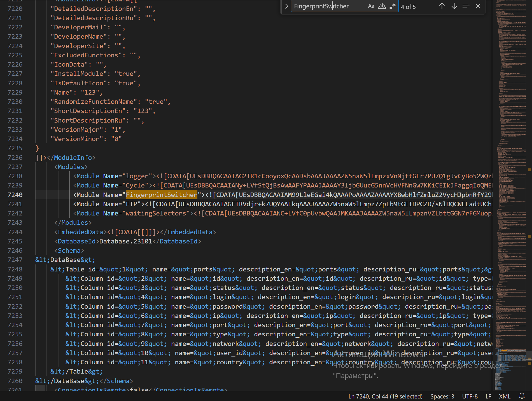Change the XML language mode
This screenshot has height=401, width=532.
coord(504,396)
